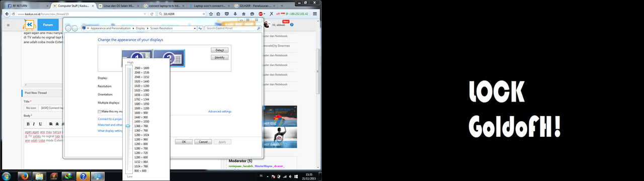The width and height of the screenshot is (644, 181).
Task: Bookmark this page with the star icon
Action: point(211,14)
